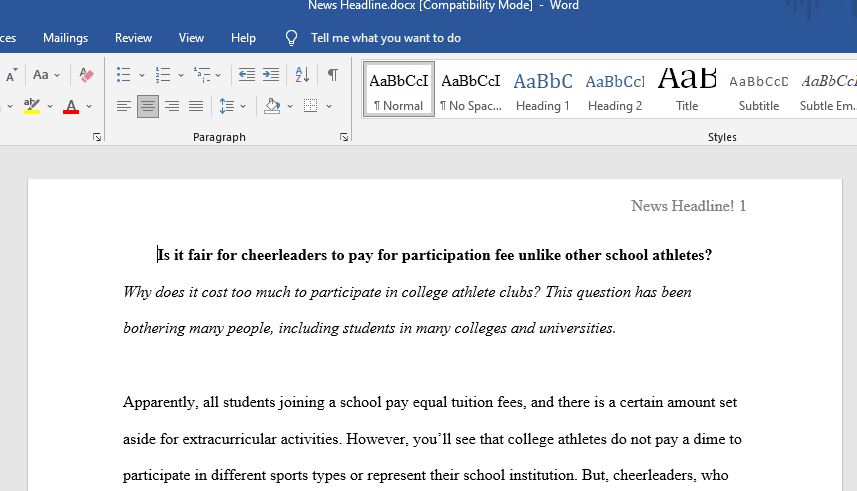Open the Numbering dropdown arrow
Viewport: 857px width, 491px height.
[x=181, y=75]
